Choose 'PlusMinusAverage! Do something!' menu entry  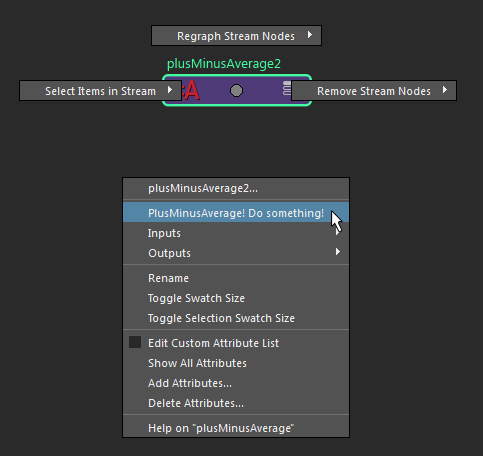click(236, 212)
